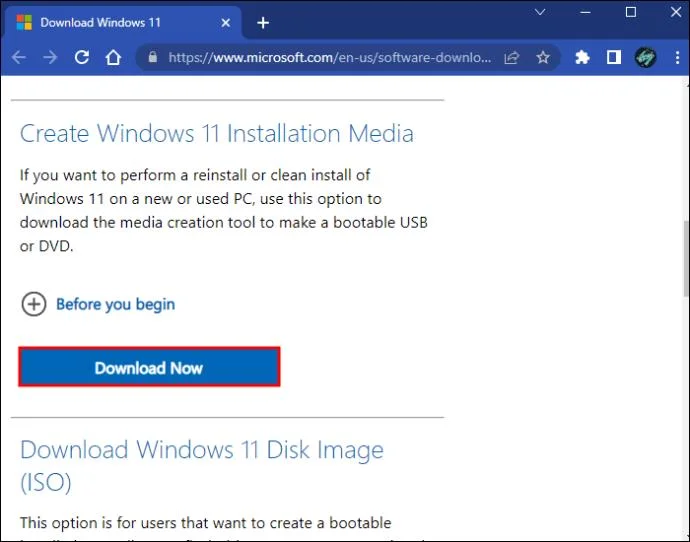
Task: Click the text 'download the media creation tool'
Action: (137, 222)
